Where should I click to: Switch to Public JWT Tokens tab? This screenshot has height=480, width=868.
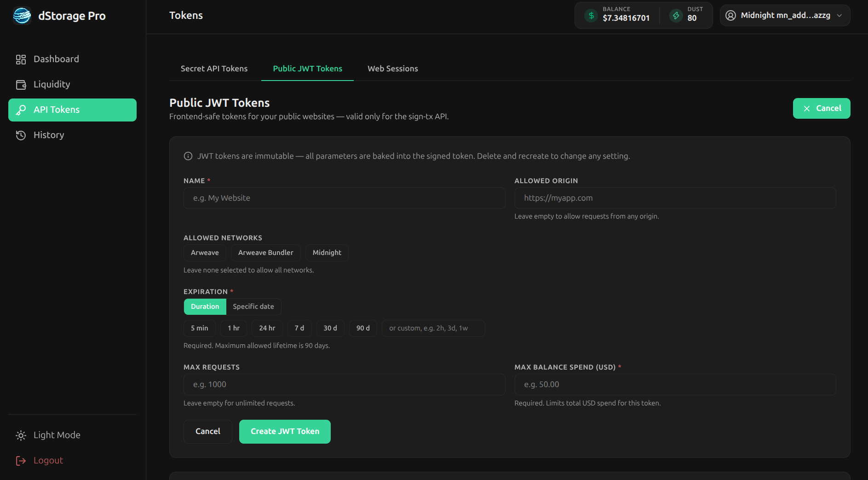[x=307, y=69]
